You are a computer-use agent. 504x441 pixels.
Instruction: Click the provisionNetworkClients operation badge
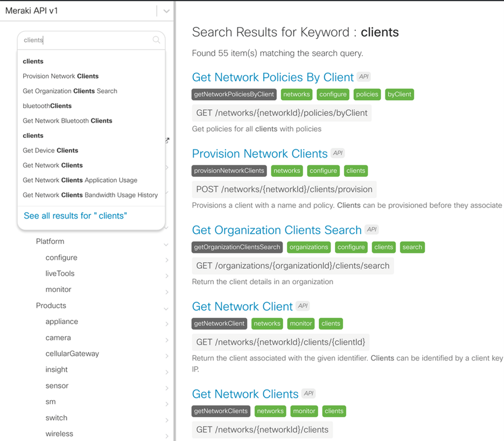pyautogui.click(x=229, y=171)
